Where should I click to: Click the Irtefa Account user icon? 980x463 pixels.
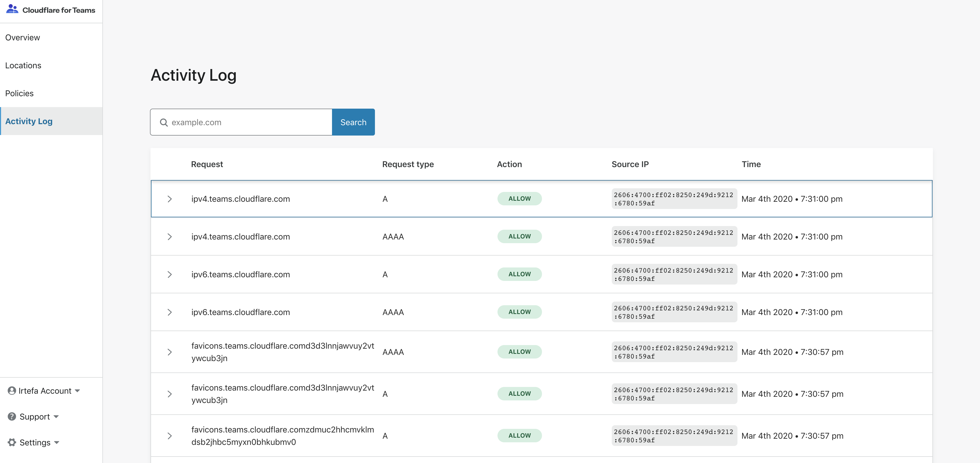pyautogui.click(x=11, y=391)
